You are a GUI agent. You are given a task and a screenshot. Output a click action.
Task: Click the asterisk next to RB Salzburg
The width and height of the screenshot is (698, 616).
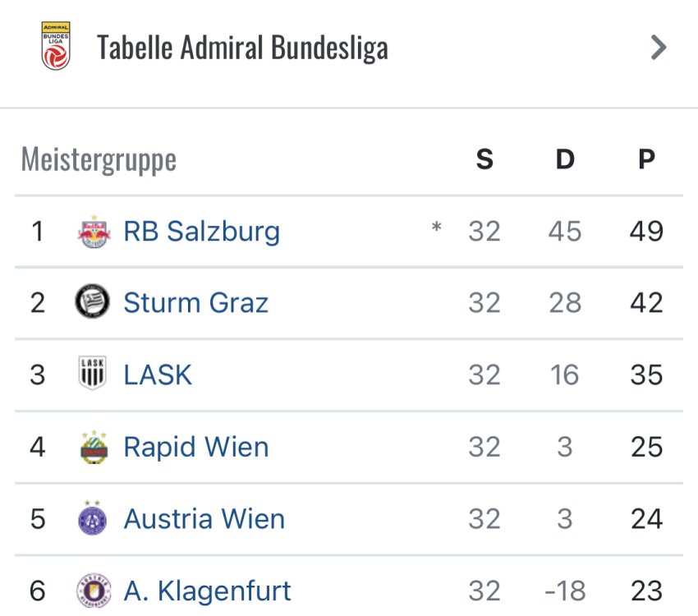436,228
